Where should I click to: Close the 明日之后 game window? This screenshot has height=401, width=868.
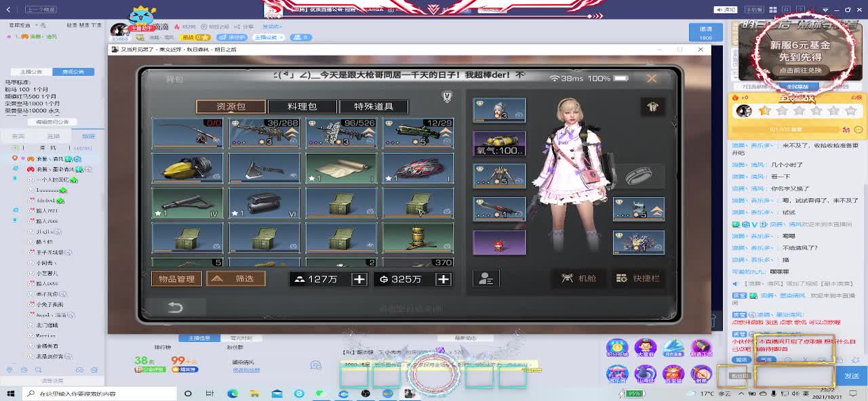coord(701,49)
